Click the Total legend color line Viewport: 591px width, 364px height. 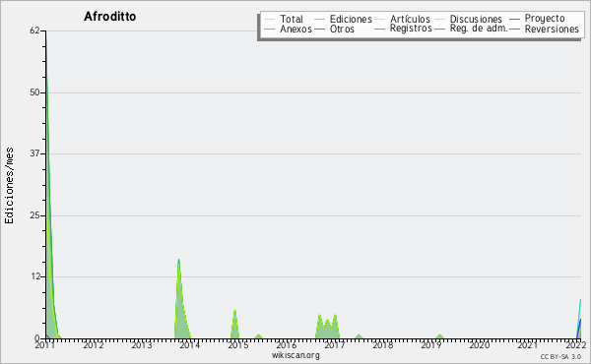point(270,20)
